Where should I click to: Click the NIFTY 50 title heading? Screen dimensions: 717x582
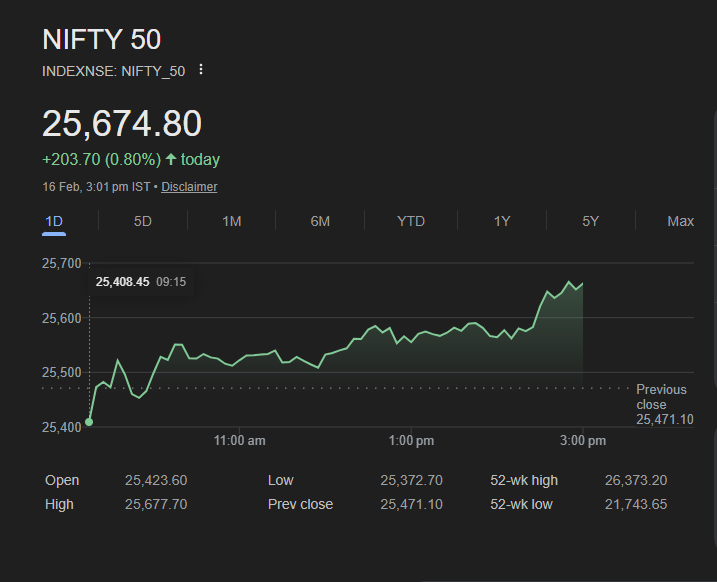[x=101, y=40]
